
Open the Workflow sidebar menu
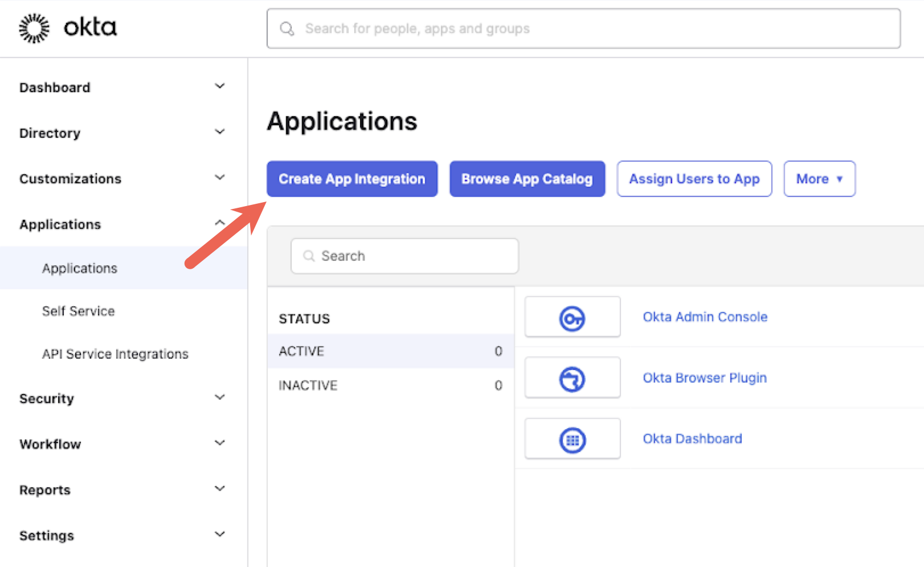[x=50, y=444]
